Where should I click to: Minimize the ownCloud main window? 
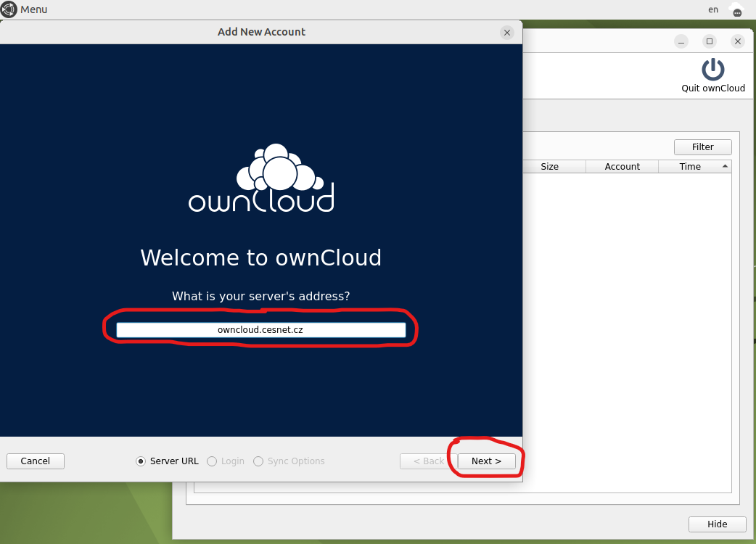(x=681, y=41)
